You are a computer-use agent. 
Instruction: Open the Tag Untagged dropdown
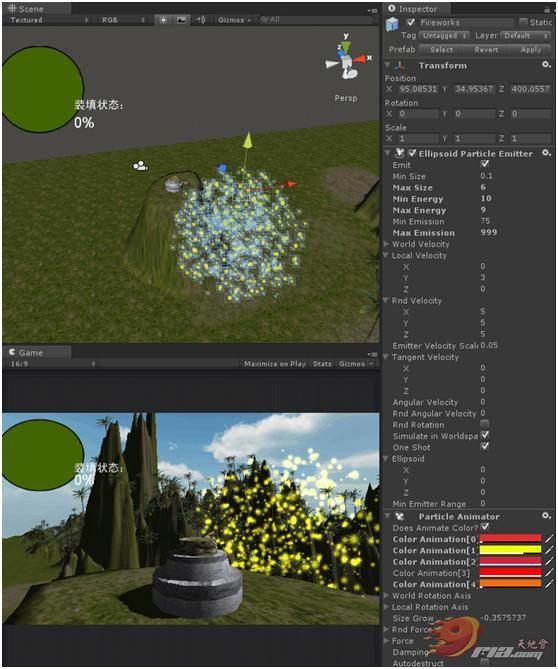tap(444, 36)
